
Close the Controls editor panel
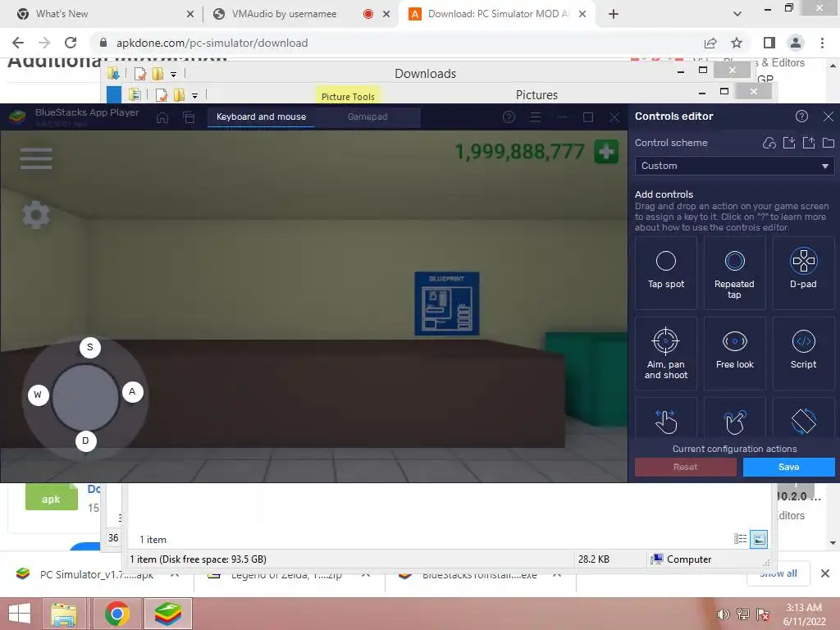click(829, 116)
